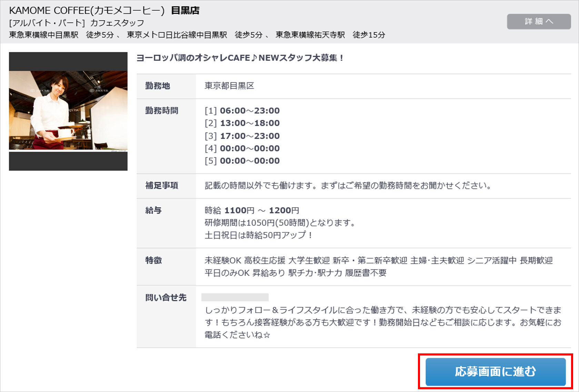Open job details with 詳細へ button
The height and width of the screenshot is (392, 579).
[x=538, y=21]
